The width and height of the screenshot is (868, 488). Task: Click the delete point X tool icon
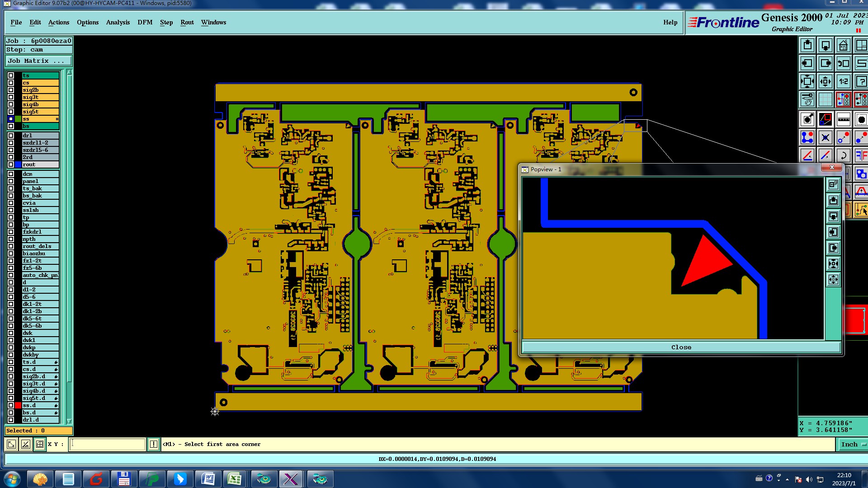click(x=825, y=138)
